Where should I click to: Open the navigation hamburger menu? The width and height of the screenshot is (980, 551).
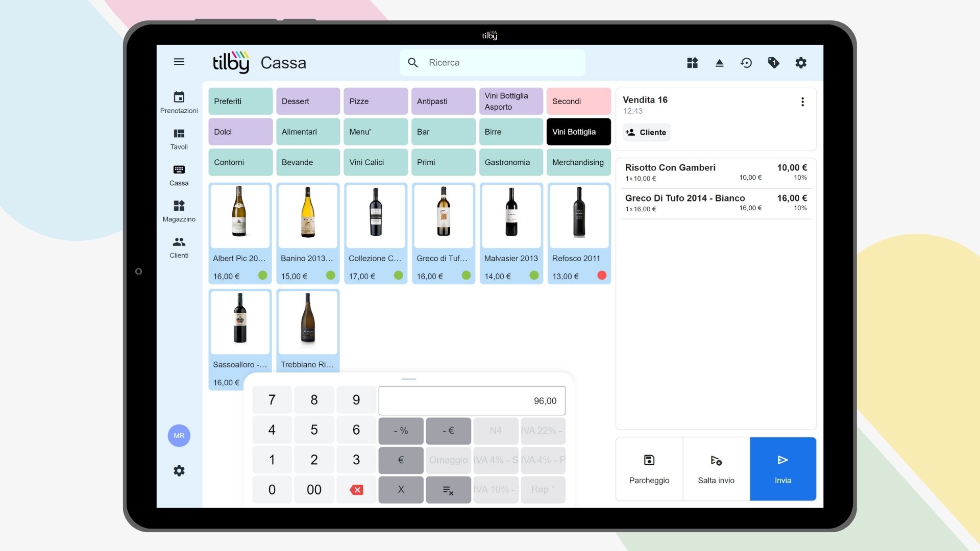(x=179, y=62)
